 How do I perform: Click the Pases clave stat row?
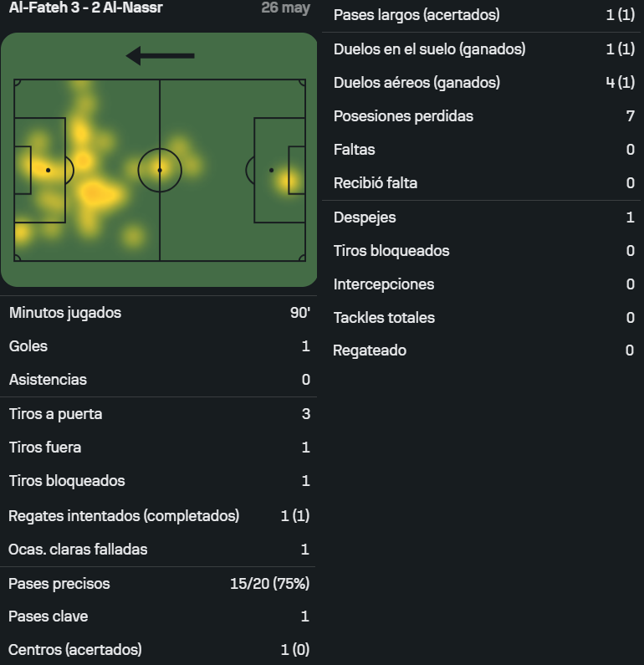159,616
